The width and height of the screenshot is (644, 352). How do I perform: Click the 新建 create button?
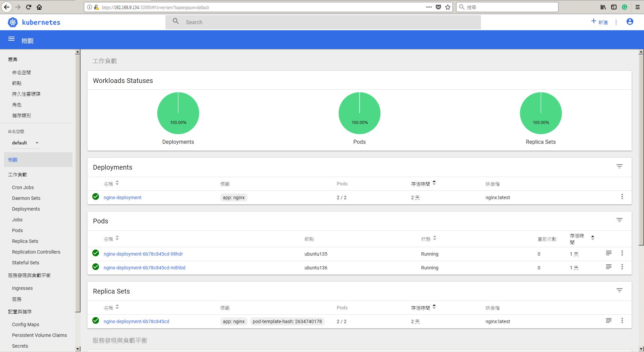[599, 22]
